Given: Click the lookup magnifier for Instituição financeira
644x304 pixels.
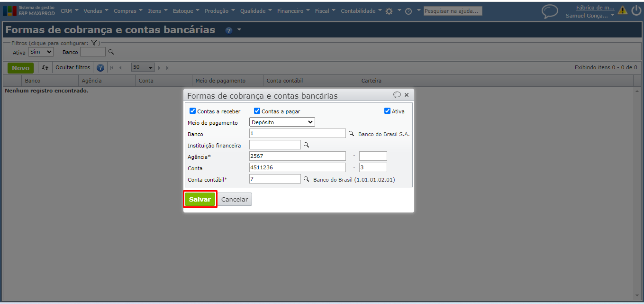Looking at the screenshot, I should [306, 145].
